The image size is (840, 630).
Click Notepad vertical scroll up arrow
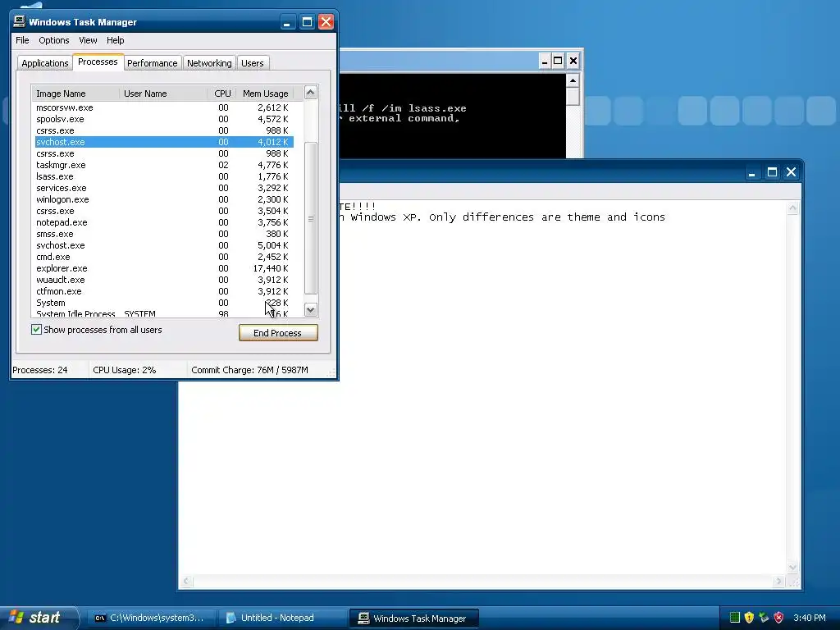pyautogui.click(x=793, y=208)
